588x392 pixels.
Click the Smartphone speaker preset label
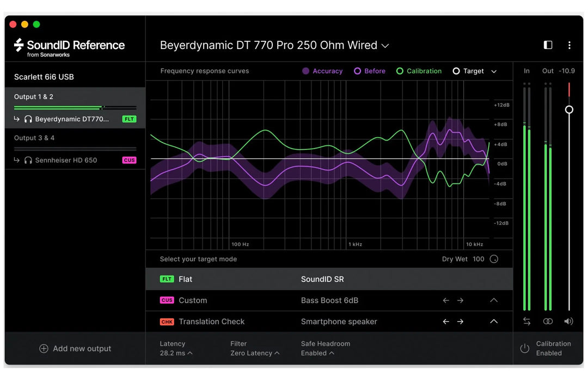(x=339, y=321)
